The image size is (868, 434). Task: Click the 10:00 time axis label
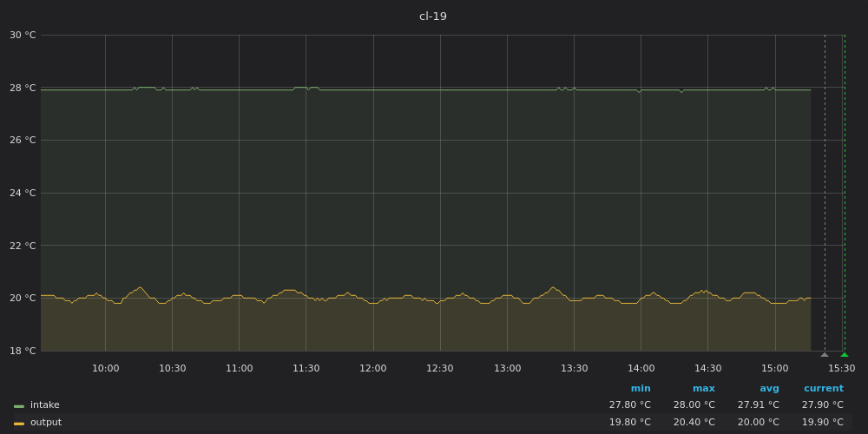[x=106, y=369]
